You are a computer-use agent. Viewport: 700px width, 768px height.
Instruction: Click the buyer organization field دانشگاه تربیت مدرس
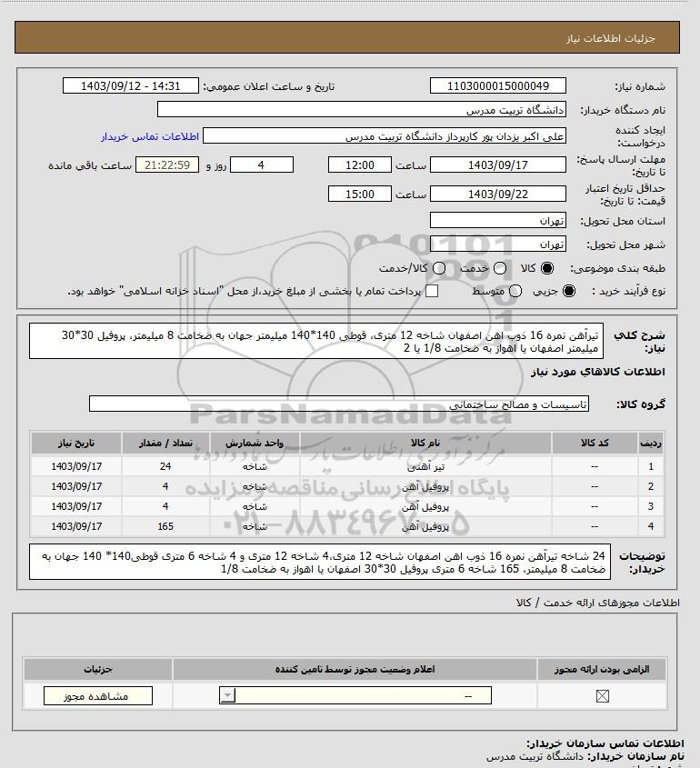pyautogui.click(x=362, y=110)
